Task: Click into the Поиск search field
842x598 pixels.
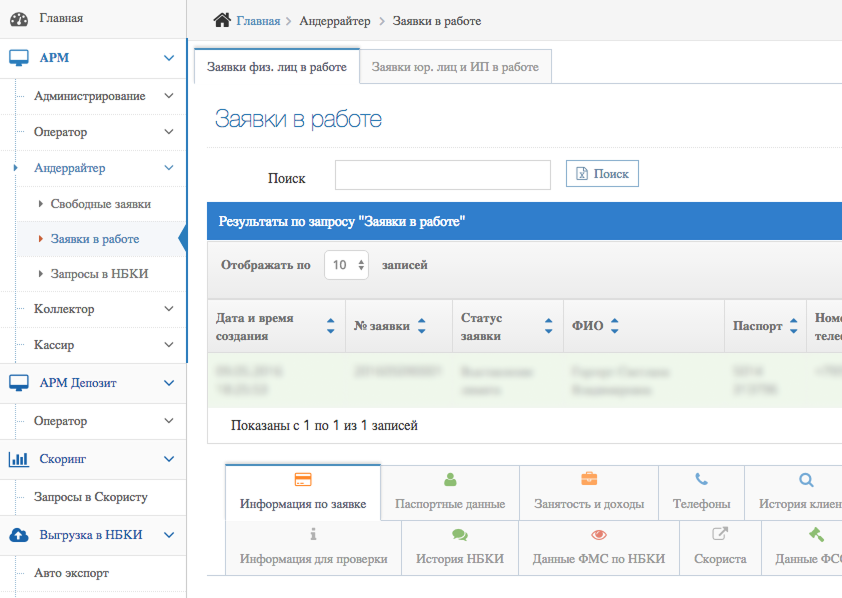Action: coord(442,175)
